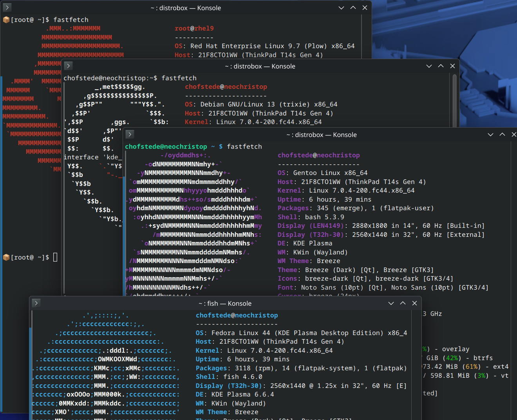
Task: Click the Host line in the fish window
Action: pos(270,341)
